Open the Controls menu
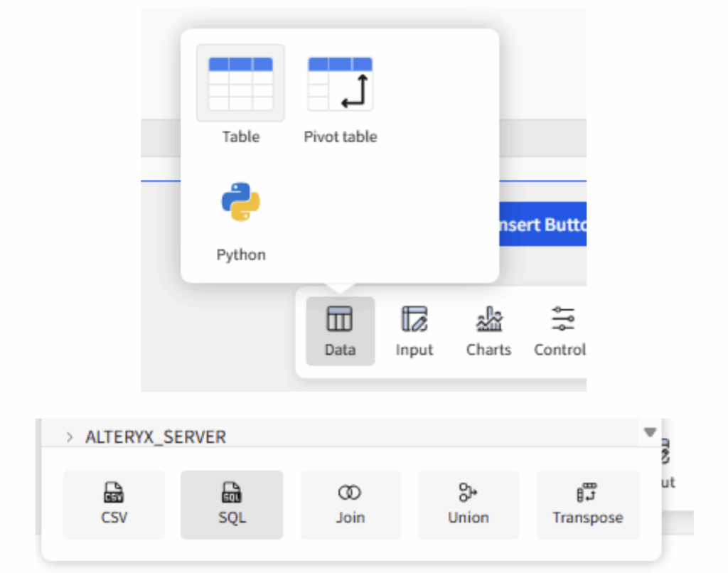The width and height of the screenshot is (728, 573). pos(562,331)
